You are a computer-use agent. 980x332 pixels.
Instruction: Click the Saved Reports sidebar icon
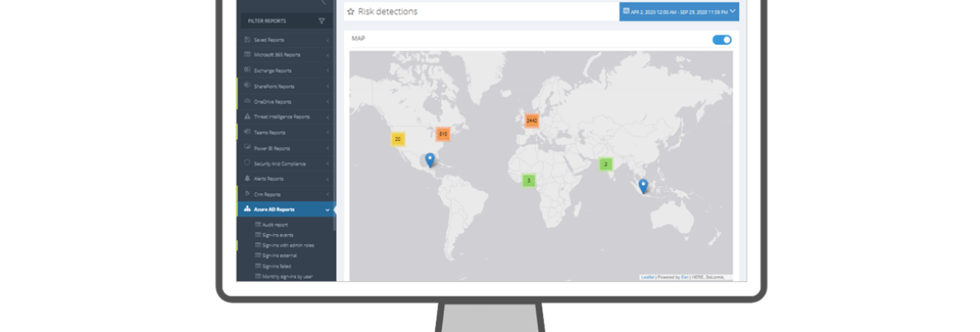pos(247,39)
